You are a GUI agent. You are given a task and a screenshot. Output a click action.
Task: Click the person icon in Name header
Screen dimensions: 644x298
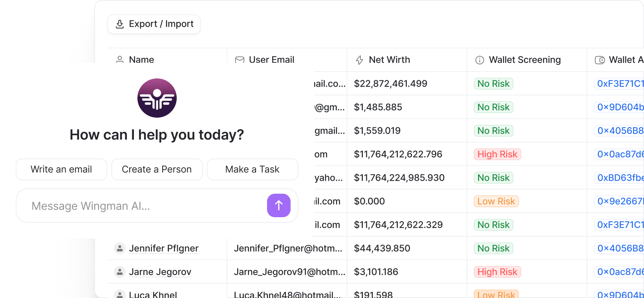[x=120, y=60]
